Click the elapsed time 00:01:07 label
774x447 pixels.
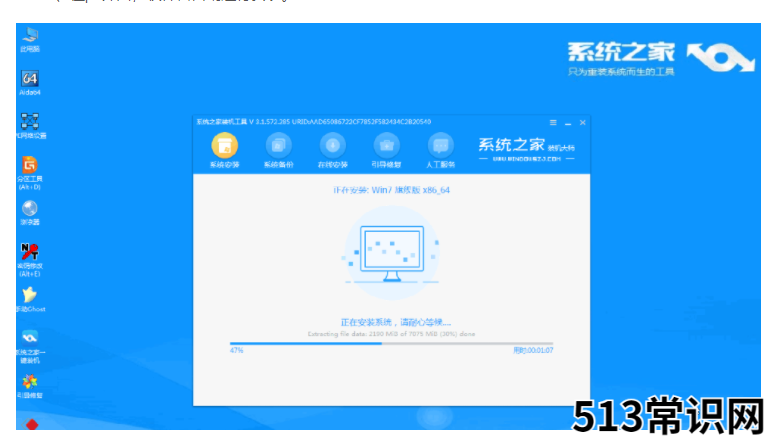pos(533,350)
